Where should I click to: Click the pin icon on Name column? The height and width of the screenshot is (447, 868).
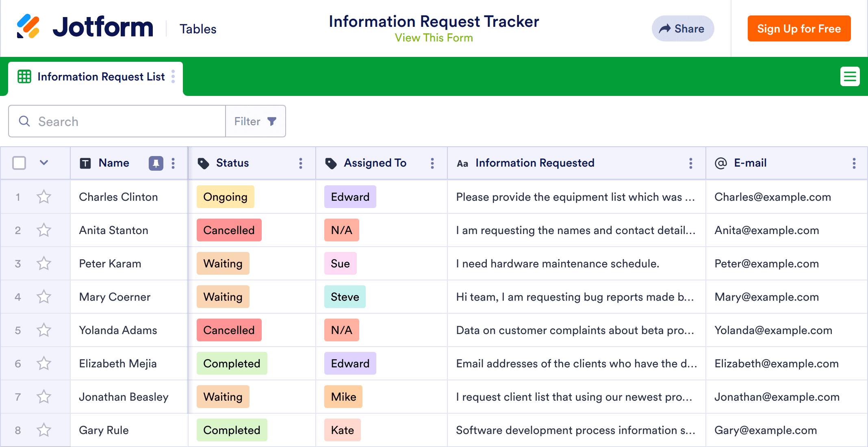[x=156, y=163]
